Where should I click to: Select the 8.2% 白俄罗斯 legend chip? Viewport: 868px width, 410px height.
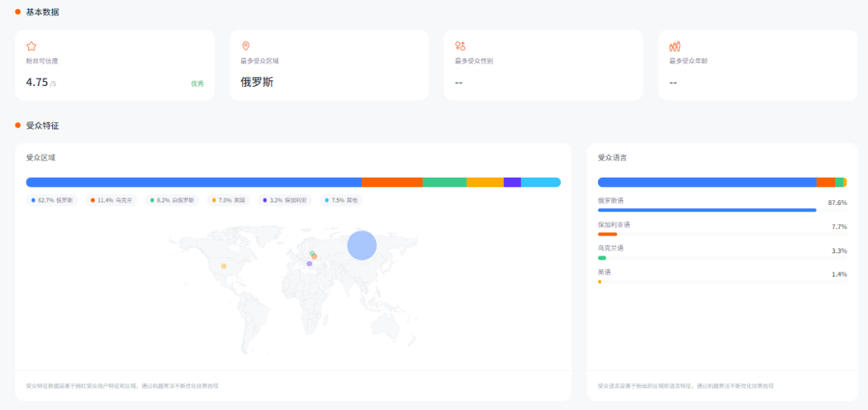pyautogui.click(x=173, y=200)
